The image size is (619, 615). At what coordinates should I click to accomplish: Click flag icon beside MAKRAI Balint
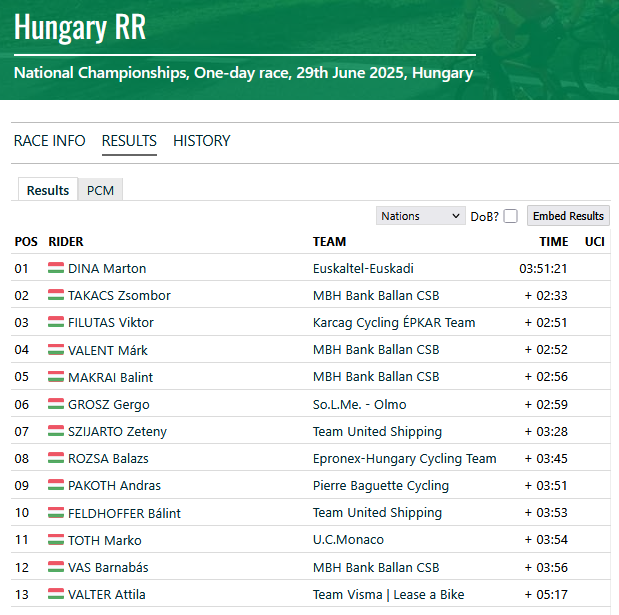click(x=56, y=377)
